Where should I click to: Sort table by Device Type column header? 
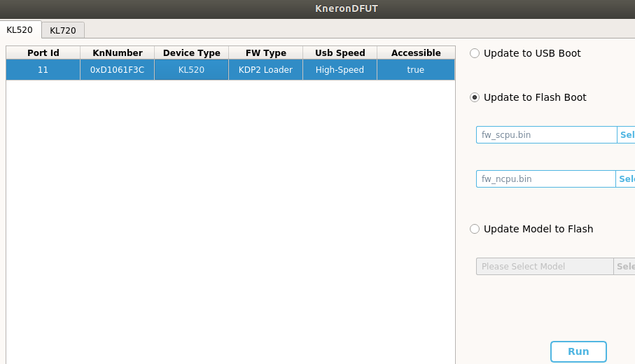192,52
